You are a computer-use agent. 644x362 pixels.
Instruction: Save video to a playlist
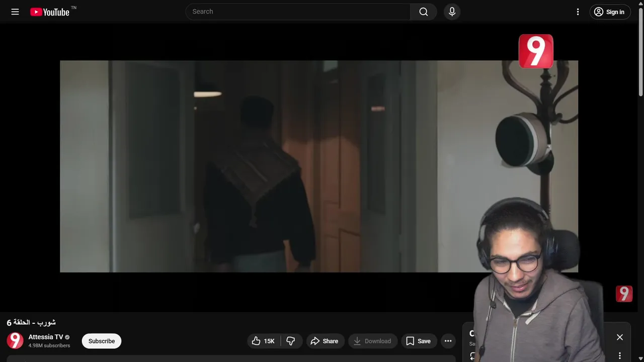(x=419, y=341)
